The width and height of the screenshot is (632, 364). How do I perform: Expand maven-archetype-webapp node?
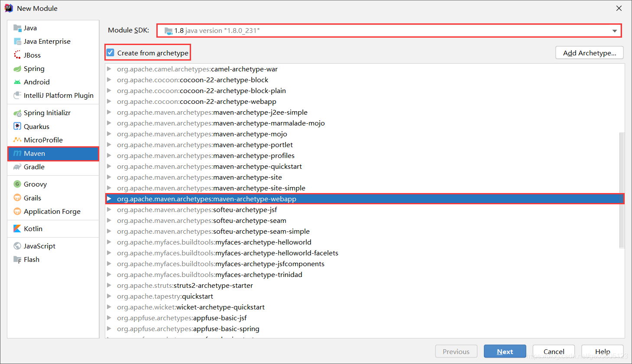click(x=109, y=199)
